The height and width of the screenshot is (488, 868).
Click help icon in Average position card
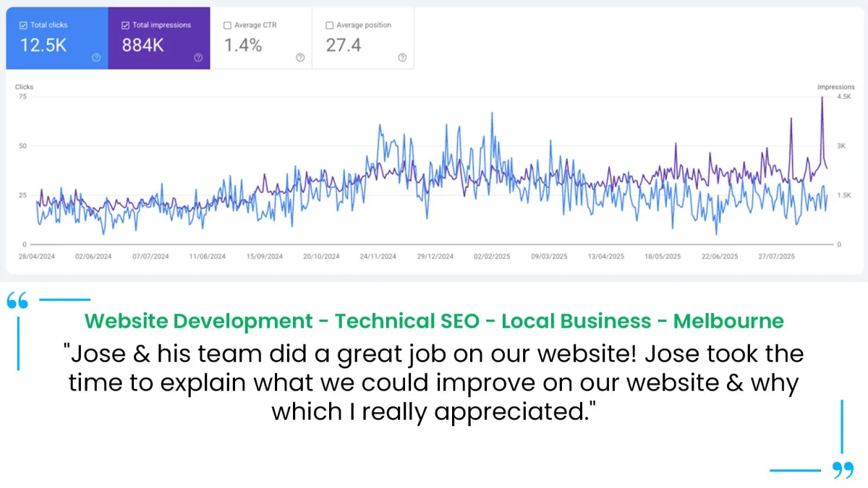coord(402,58)
